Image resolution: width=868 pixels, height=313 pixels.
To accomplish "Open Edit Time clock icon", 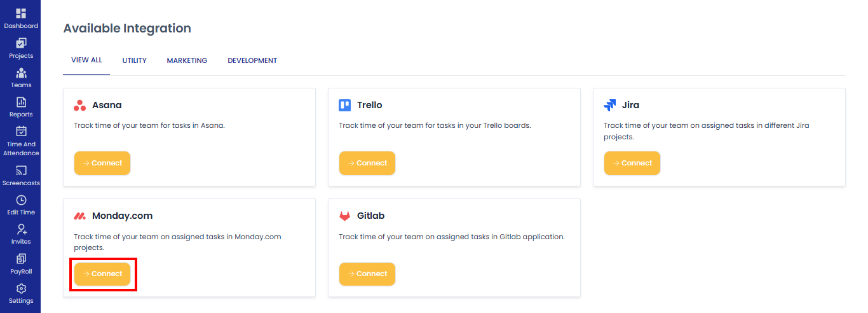I will click(x=21, y=200).
